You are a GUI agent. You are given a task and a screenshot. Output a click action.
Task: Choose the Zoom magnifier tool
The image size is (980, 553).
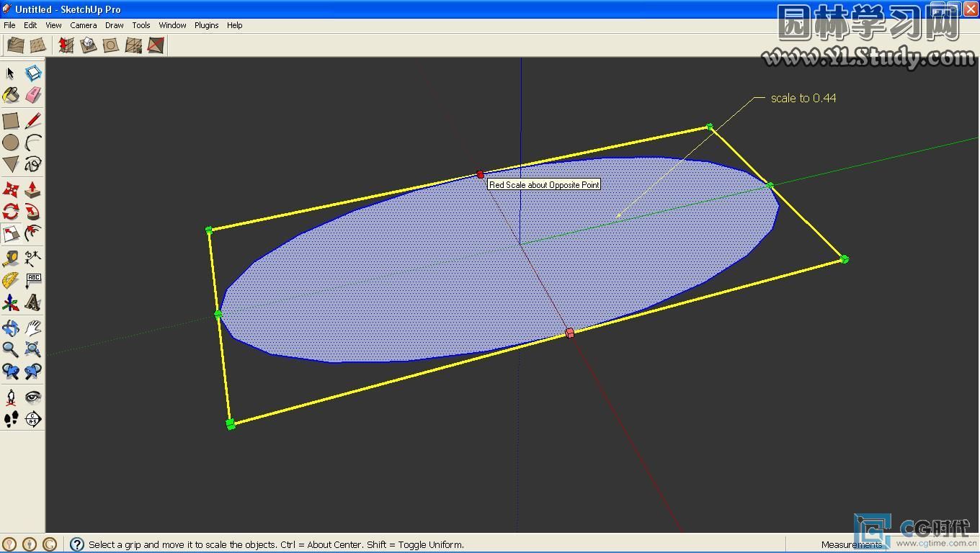10,350
